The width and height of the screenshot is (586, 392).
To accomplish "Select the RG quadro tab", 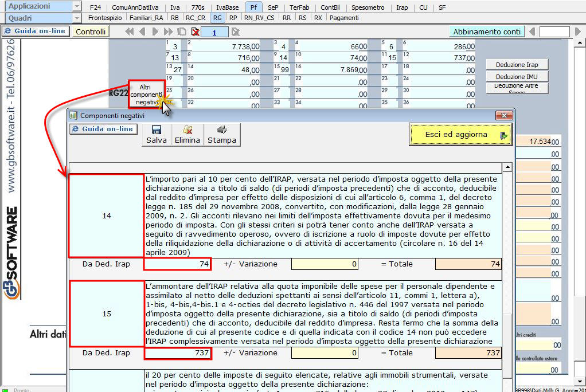I will pos(217,18).
